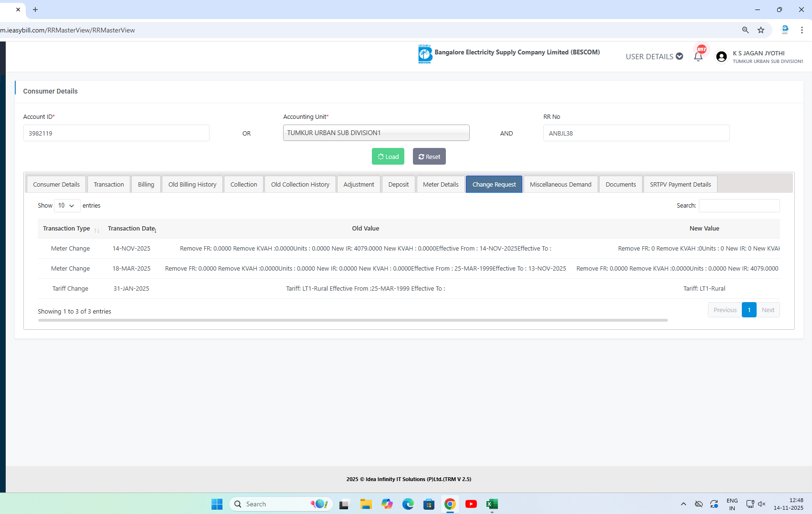Open the notifications bell icon
Viewport: 812px width, 514px height.
click(x=698, y=56)
